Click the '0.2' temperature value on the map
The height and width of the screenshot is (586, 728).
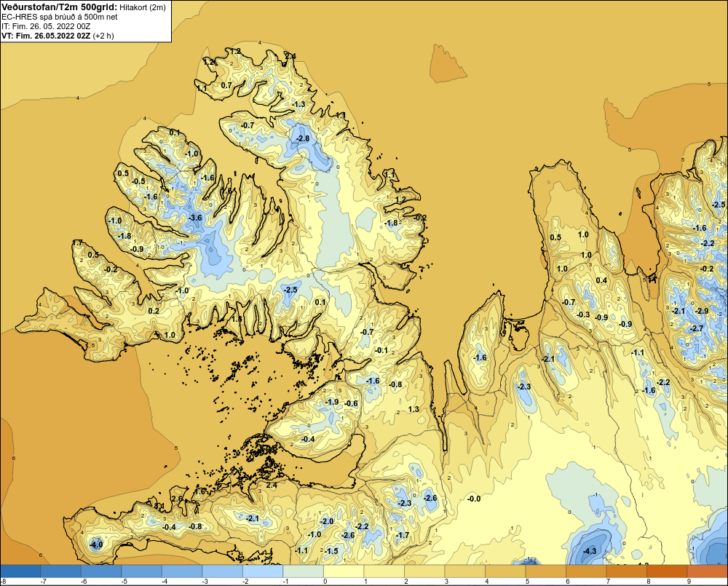tap(154, 311)
